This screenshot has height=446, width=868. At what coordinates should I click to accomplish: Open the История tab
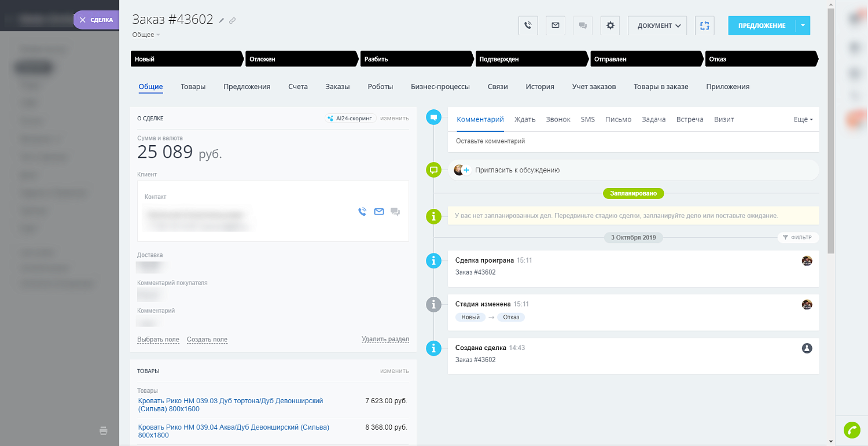tap(539, 86)
